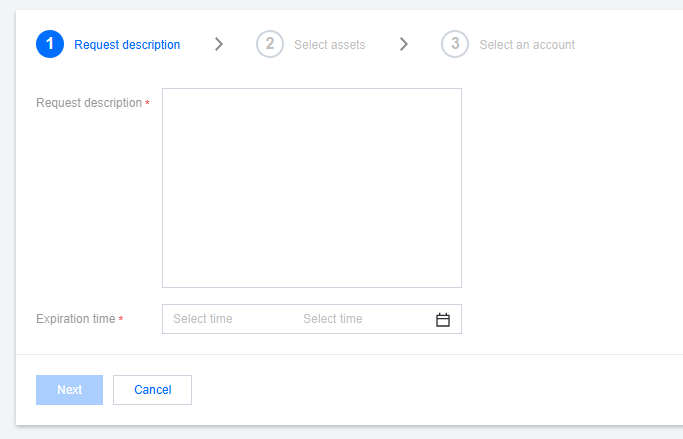Screen dimensions: 683x439
Task: Focus the Request description text area
Action: pyautogui.click(x=311, y=188)
